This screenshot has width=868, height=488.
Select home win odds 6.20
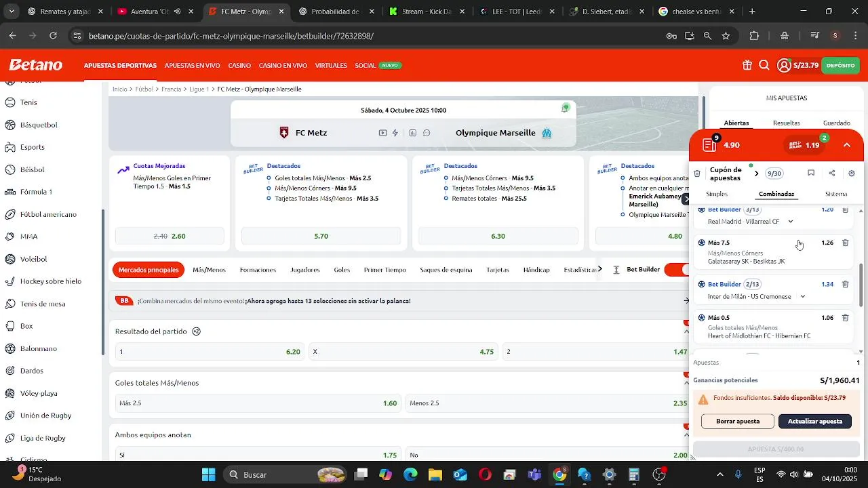click(210, 352)
